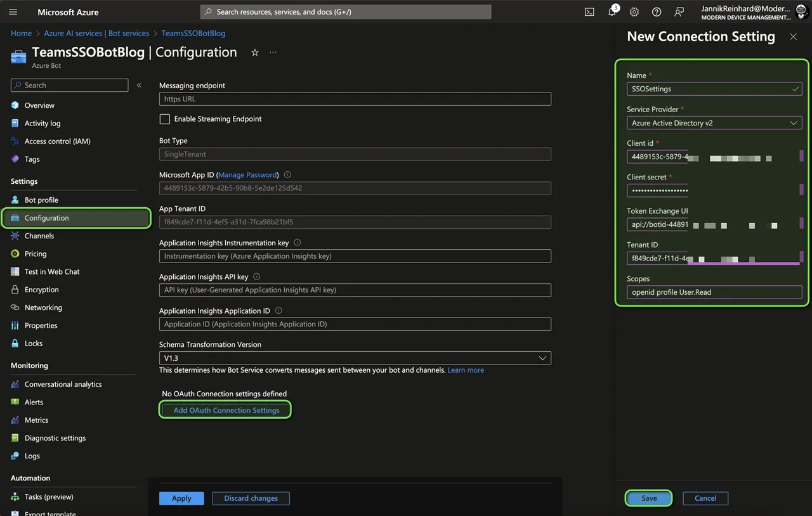Show info tooltip for Microsoft App ID
This screenshot has width=812, height=516.
(x=287, y=175)
